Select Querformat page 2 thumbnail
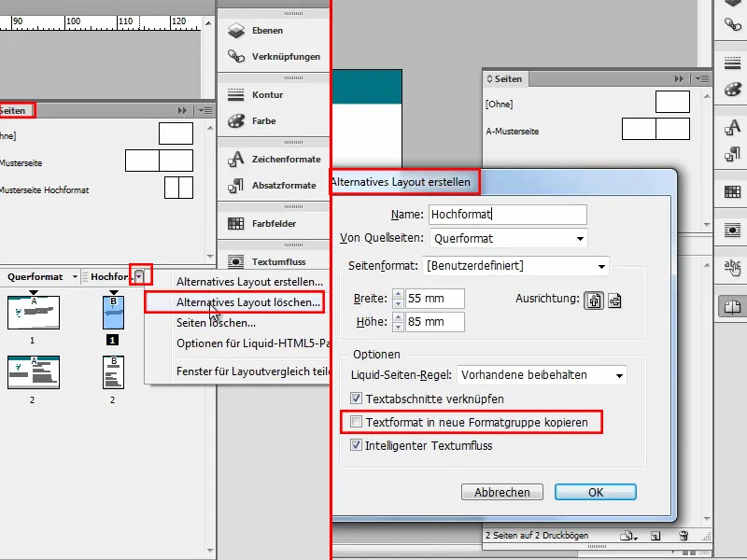Viewport: 747px width, 560px height. click(34, 372)
